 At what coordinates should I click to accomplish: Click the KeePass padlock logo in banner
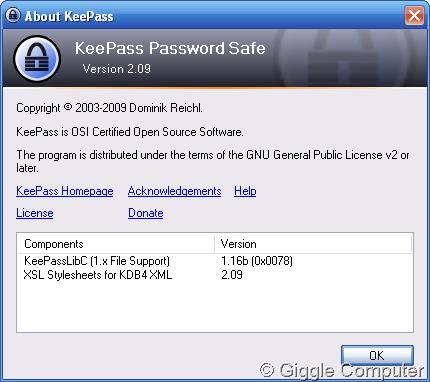pos(37,59)
